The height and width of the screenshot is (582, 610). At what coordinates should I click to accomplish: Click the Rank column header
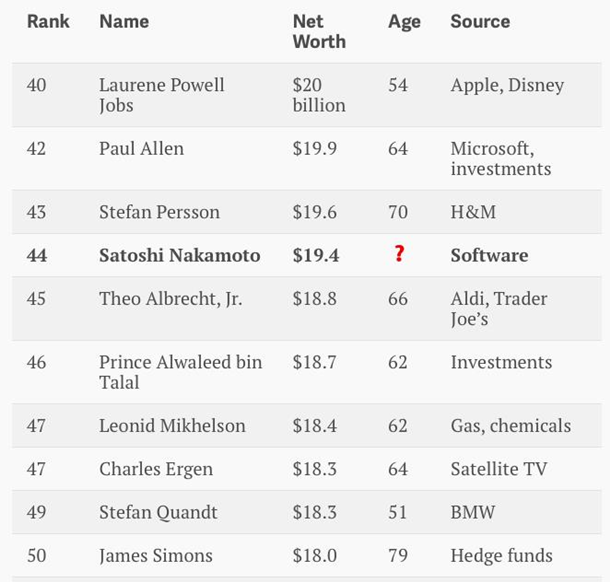click(x=46, y=21)
